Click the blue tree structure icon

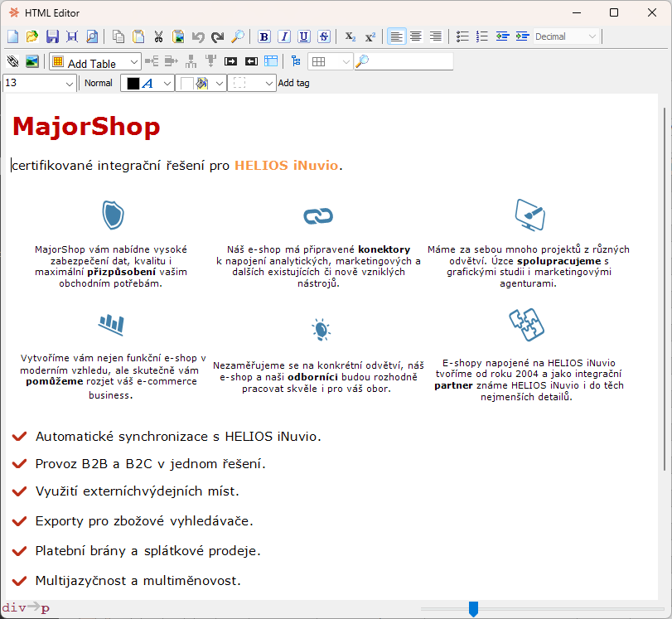[x=296, y=61]
